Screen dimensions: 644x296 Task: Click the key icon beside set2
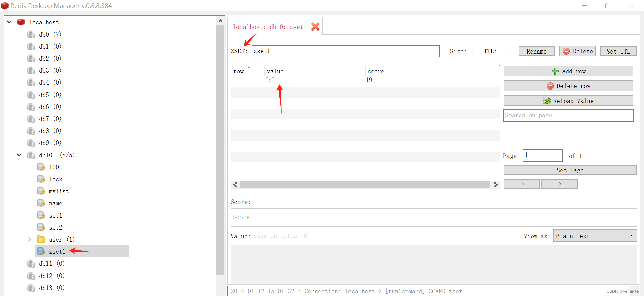(x=41, y=227)
